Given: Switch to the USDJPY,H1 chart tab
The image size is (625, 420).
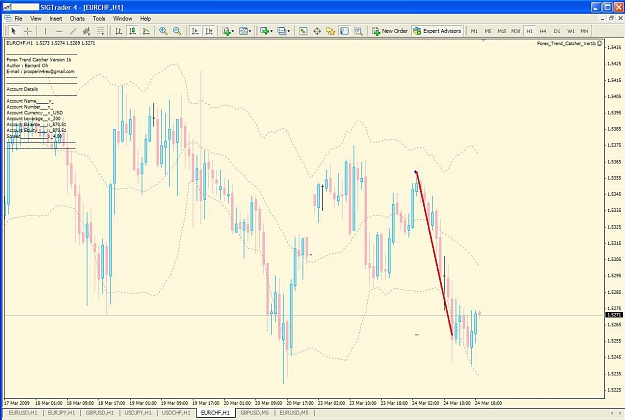Looking at the screenshot, I should [138, 413].
